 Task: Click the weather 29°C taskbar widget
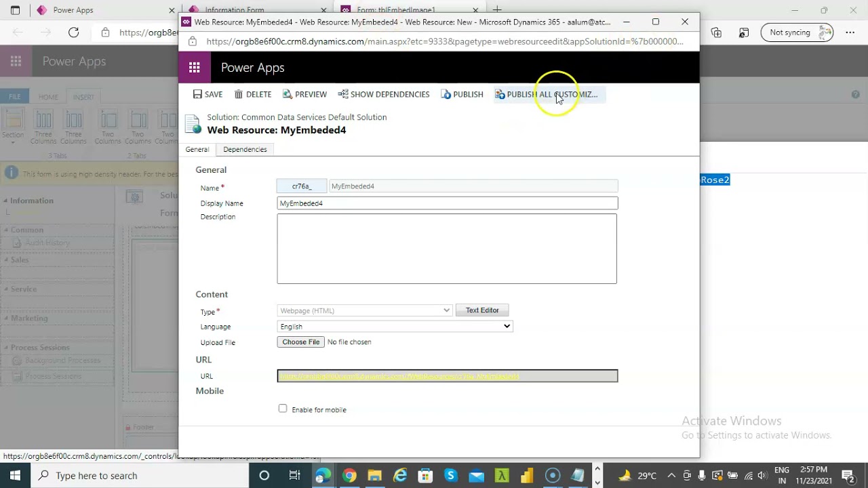[638, 475]
